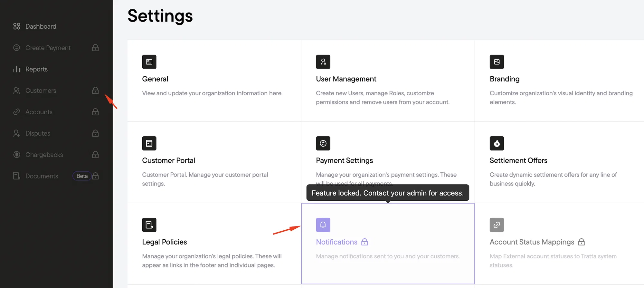
Task: Open the Settlement Offers card title
Action: pos(518,160)
